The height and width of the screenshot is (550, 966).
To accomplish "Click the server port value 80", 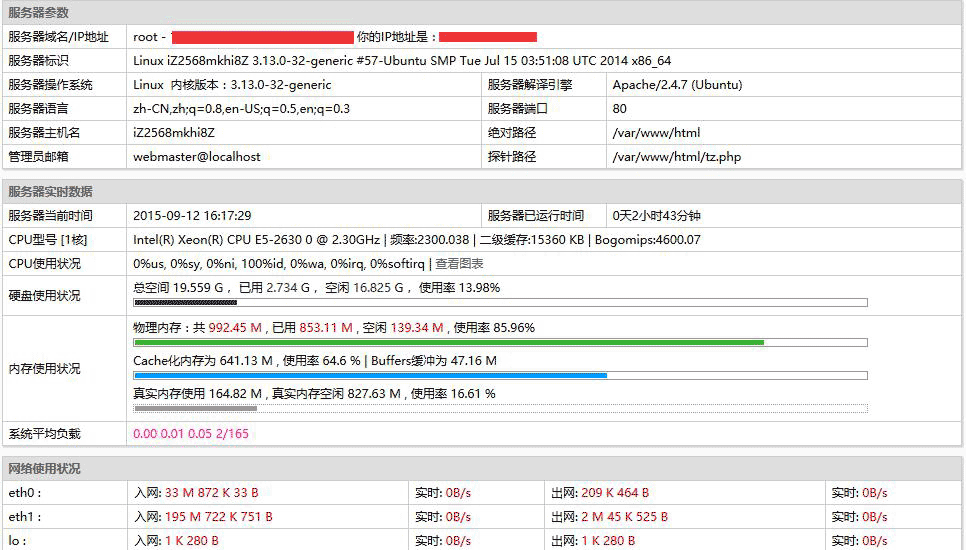I will coord(620,109).
